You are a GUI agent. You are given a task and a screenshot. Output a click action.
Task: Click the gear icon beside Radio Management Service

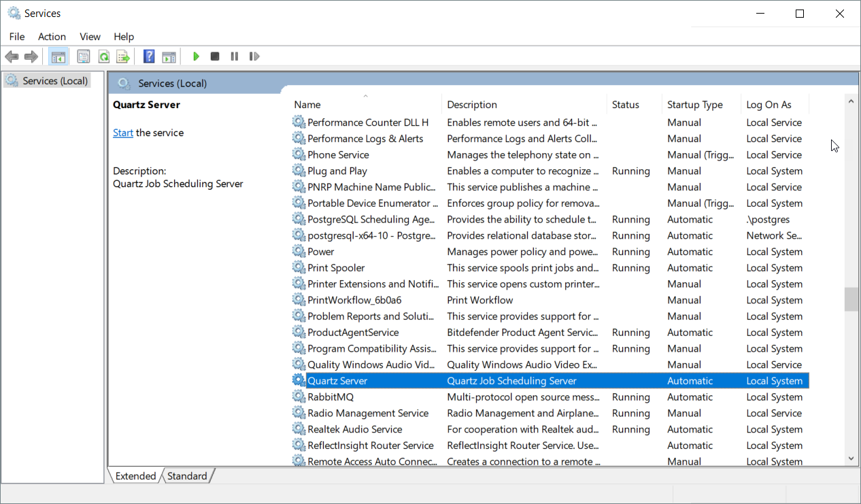pos(299,413)
